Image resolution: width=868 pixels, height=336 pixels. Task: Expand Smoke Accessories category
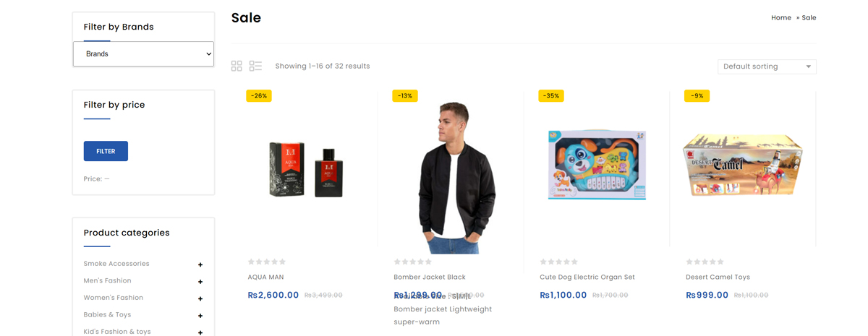pyautogui.click(x=200, y=264)
